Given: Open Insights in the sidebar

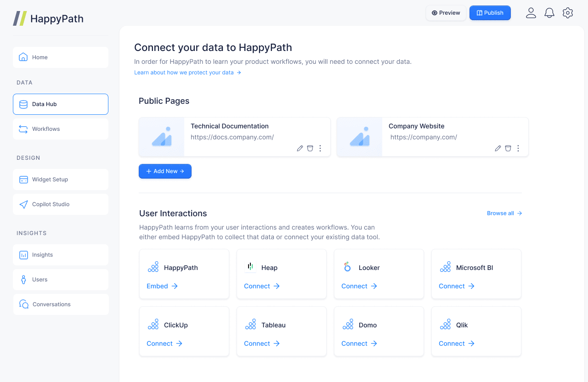Looking at the screenshot, I should pos(61,255).
